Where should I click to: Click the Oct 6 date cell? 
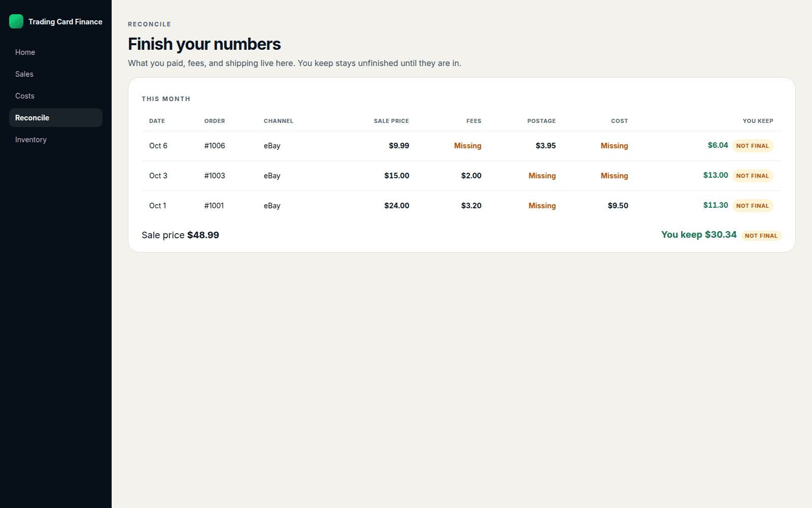[158, 146]
